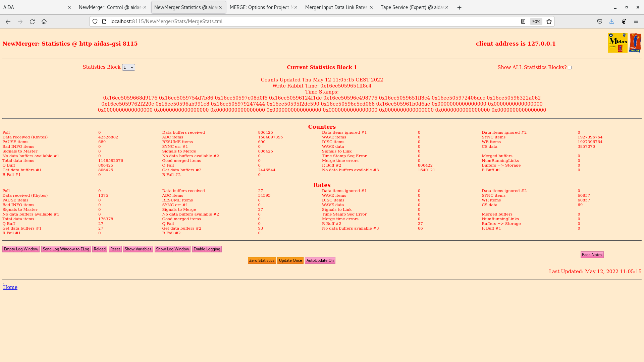
Task: Enable Show ALL Statistics Blocks checkbox
Action: (x=570, y=68)
